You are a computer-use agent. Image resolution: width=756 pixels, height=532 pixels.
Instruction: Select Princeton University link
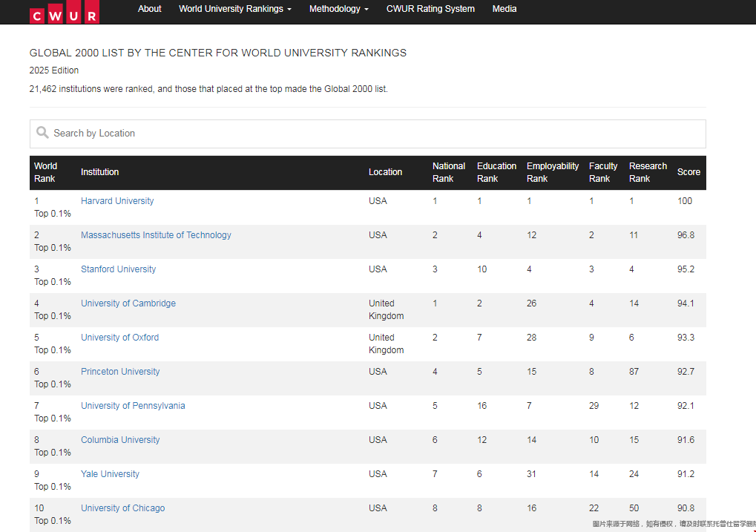coord(120,372)
